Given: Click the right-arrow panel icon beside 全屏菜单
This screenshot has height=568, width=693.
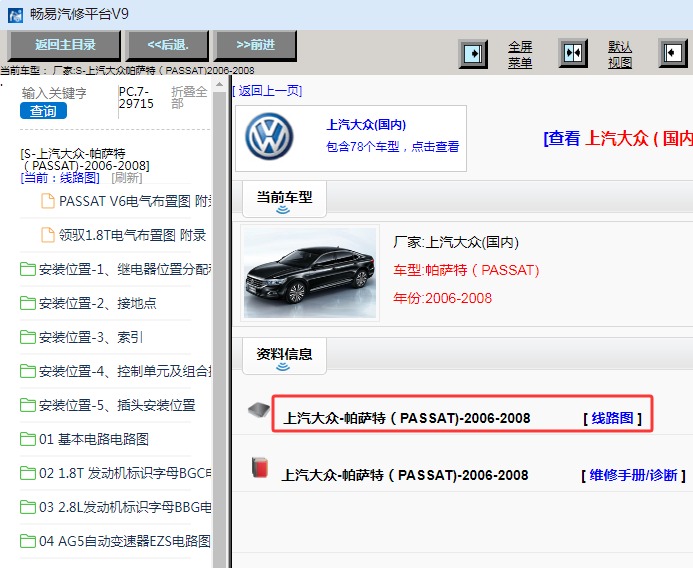Looking at the screenshot, I should [473, 54].
